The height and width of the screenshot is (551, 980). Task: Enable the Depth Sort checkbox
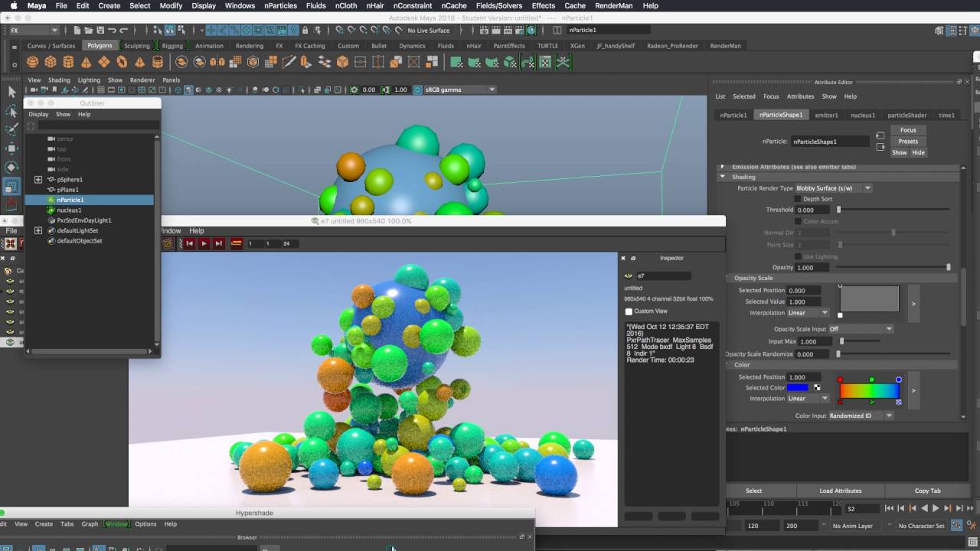798,199
